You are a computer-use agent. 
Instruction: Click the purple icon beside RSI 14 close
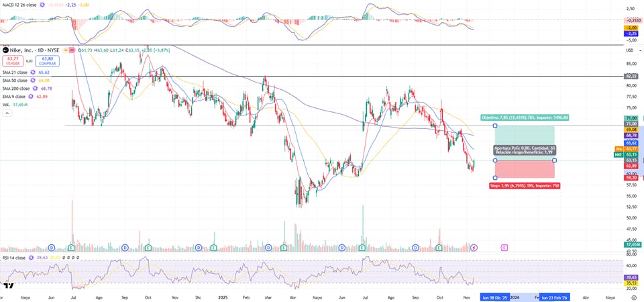click(32, 258)
